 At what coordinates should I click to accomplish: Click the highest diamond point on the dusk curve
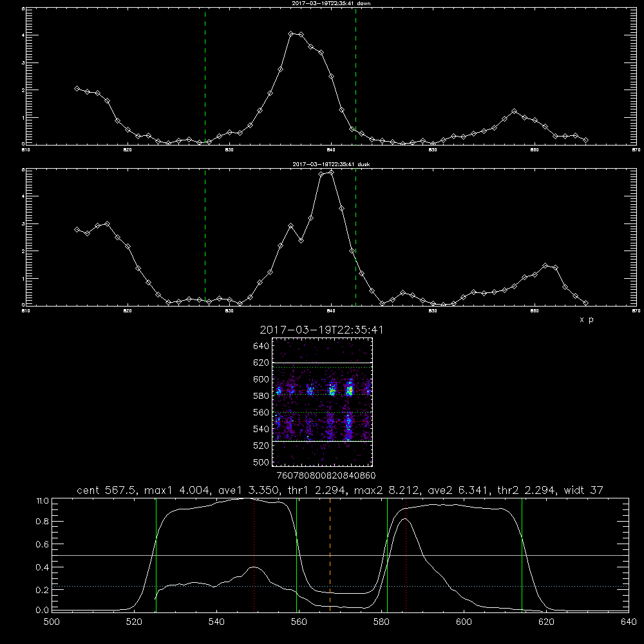tap(332, 173)
